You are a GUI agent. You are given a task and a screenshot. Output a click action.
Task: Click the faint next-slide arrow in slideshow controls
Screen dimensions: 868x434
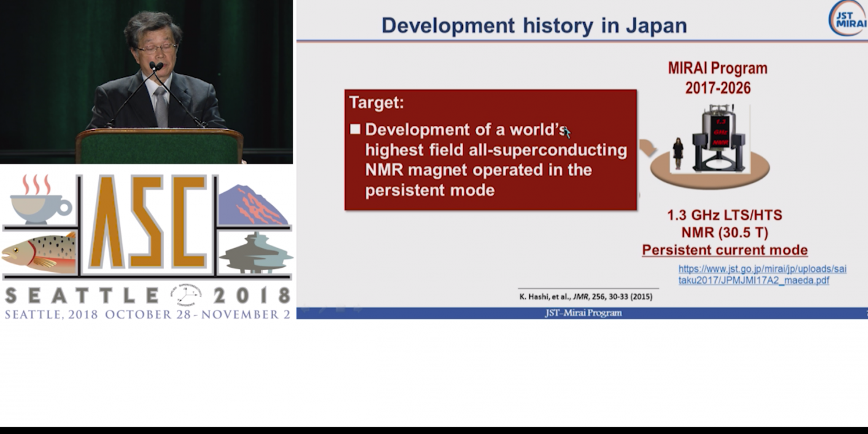358,309
